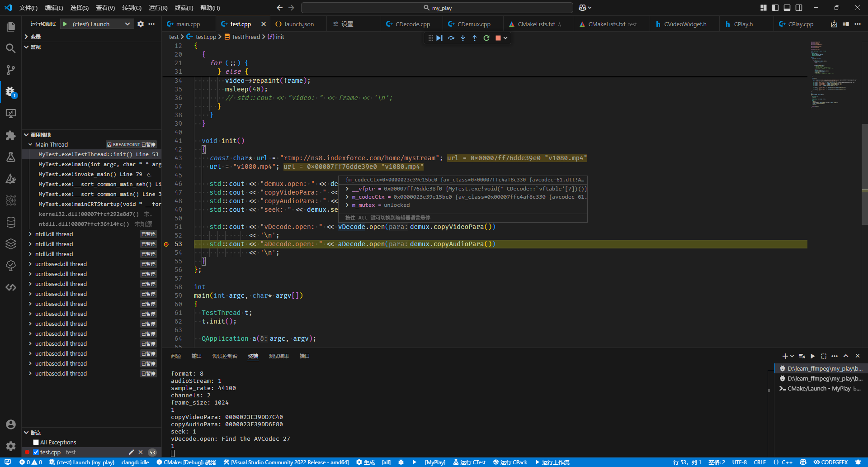Image resolution: width=868 pixels, height=467 pixels.
Task: Select the 调试控制台 panel tab
Action: (225, 356)
